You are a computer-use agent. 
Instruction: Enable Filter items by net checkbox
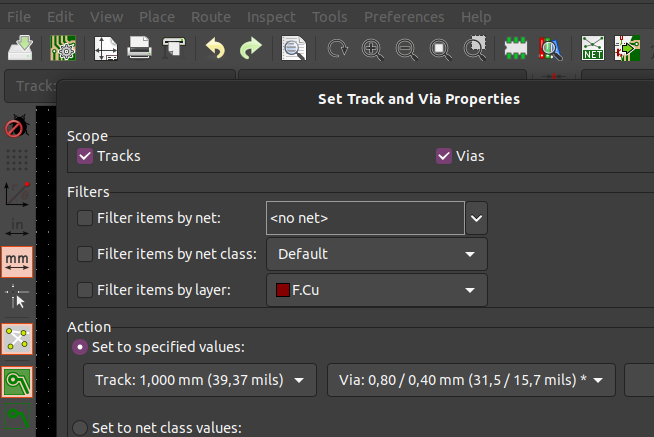coord(85,218)
